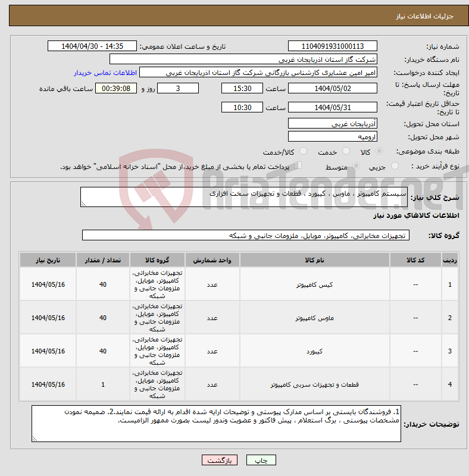Click resize handle of description textarea

(x=83, y=204)
